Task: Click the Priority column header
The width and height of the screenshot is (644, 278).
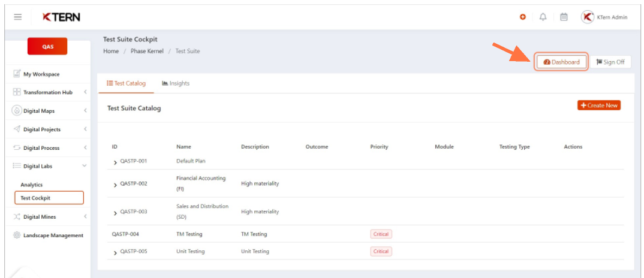Action: click(x=379, y=147)
